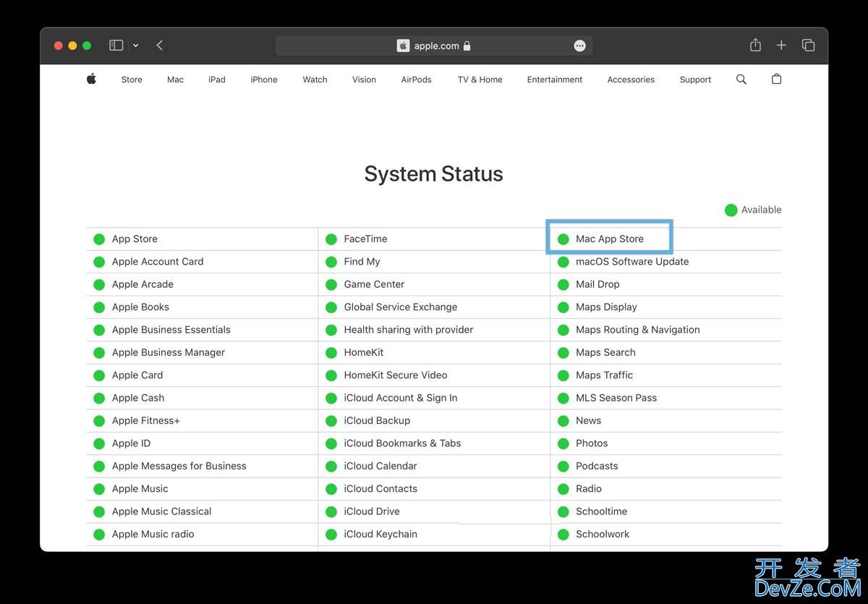Show the tab overview icon

click(x=808, y=46)
